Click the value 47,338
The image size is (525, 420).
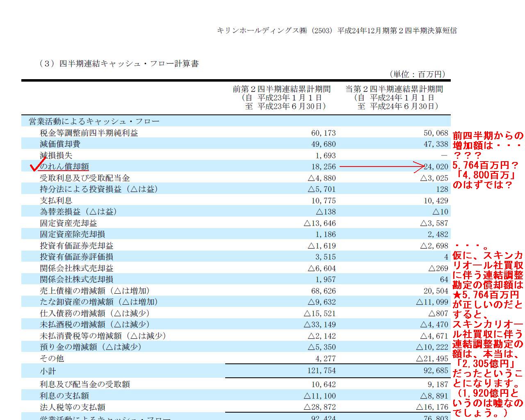[436, 144]
